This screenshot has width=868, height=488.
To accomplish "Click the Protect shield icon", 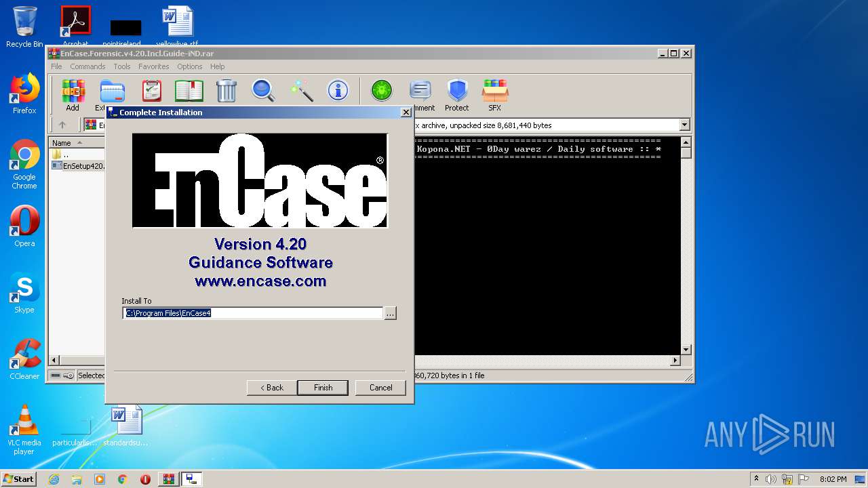I will tap(457, 95).
